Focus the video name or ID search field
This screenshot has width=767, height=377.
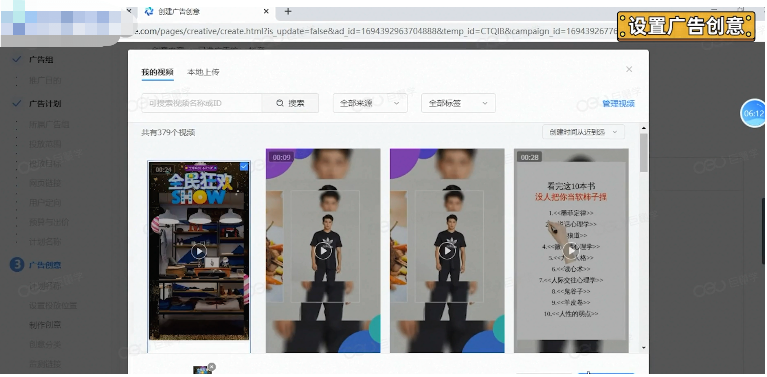click(x=202, y=103)
